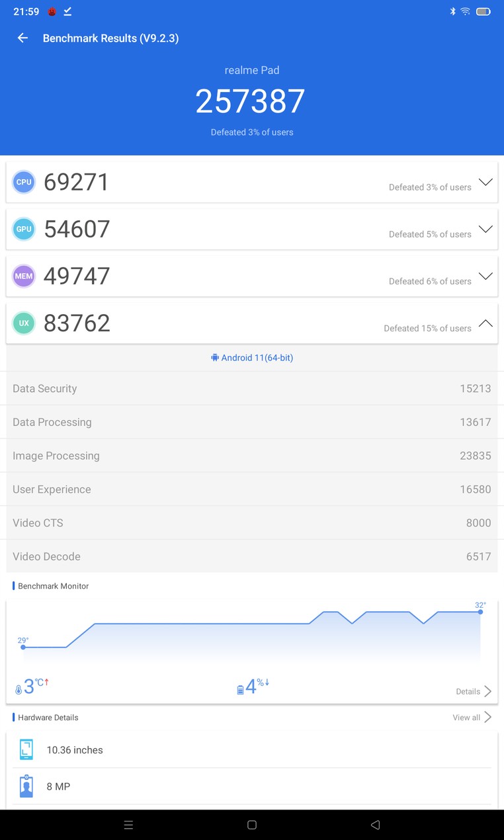
Task: Expand the GPU score section
Action: pyautogui.click(x=485, y=229)
